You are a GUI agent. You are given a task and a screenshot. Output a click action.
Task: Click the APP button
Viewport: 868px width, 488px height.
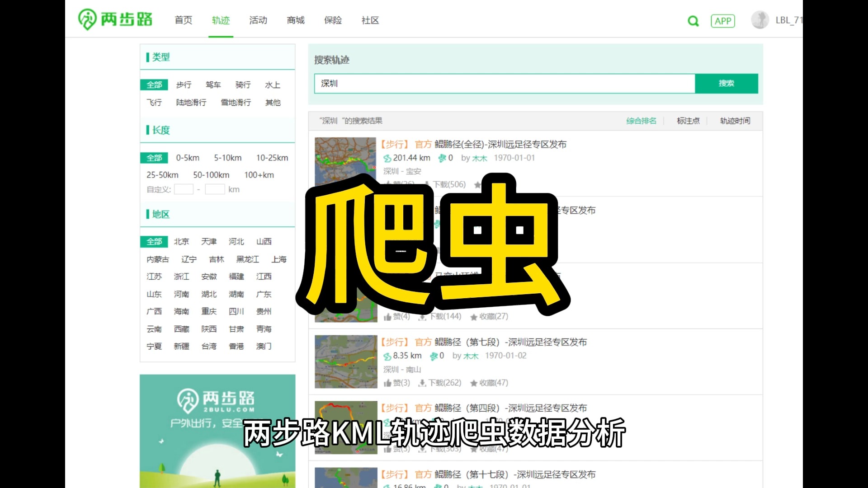pyautogui.click(x=723, y=21)
